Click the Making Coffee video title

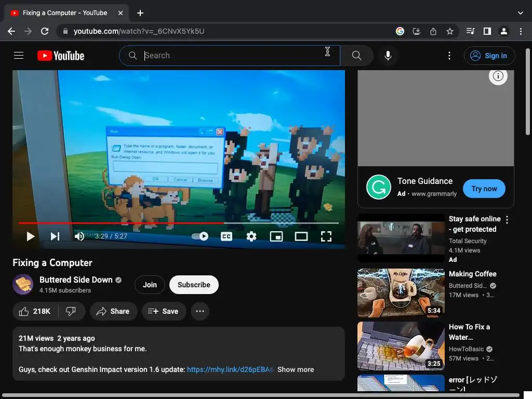(x=472, y=274)
